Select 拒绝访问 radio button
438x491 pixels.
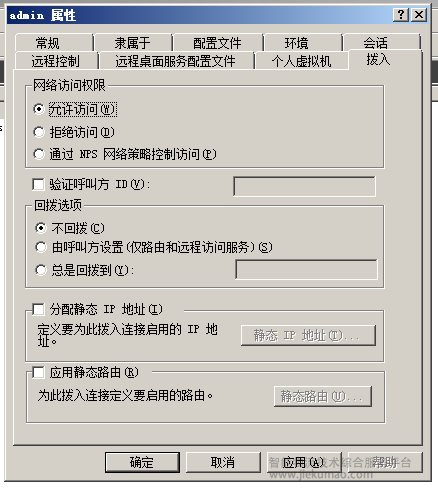(39, 132)
